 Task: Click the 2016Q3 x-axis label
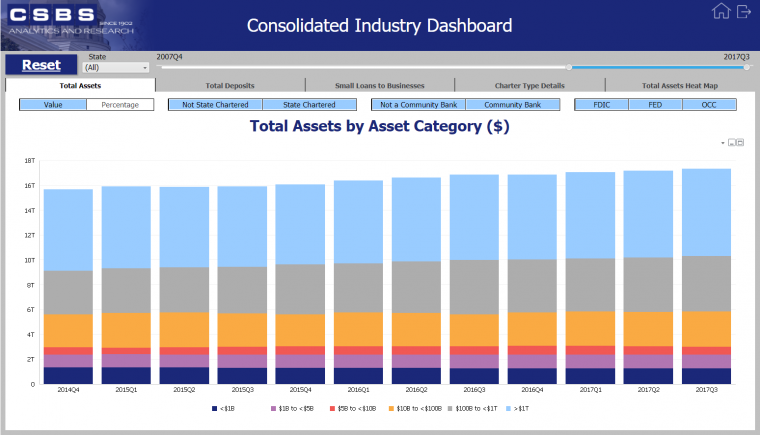point(474,390)
